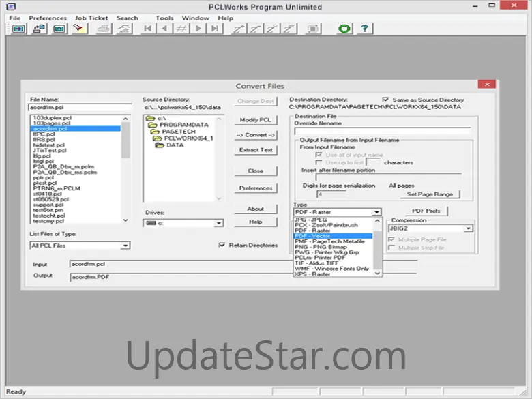Click the Modify PCL button
The height and width of the screenshot is (399, 532).
[x=256, y=120]
